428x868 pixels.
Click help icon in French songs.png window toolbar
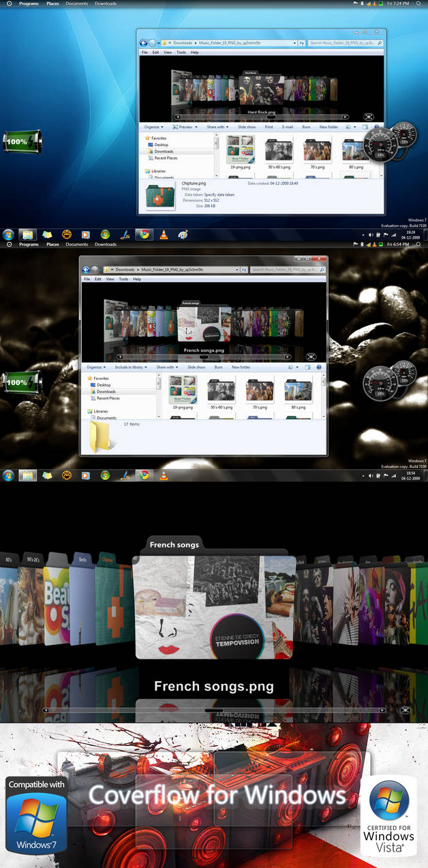[x=318, y=367]
